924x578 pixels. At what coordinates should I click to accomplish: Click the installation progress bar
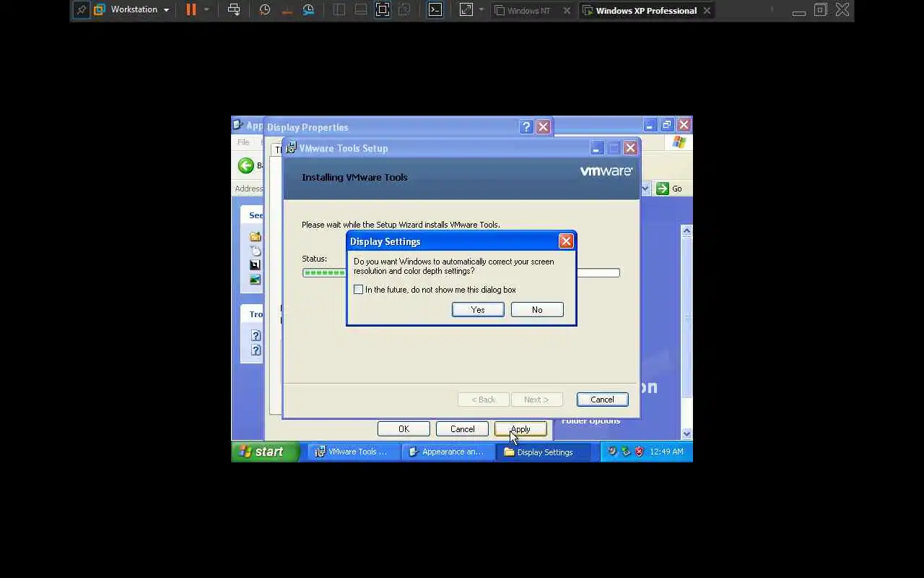(x=461, y=272)
